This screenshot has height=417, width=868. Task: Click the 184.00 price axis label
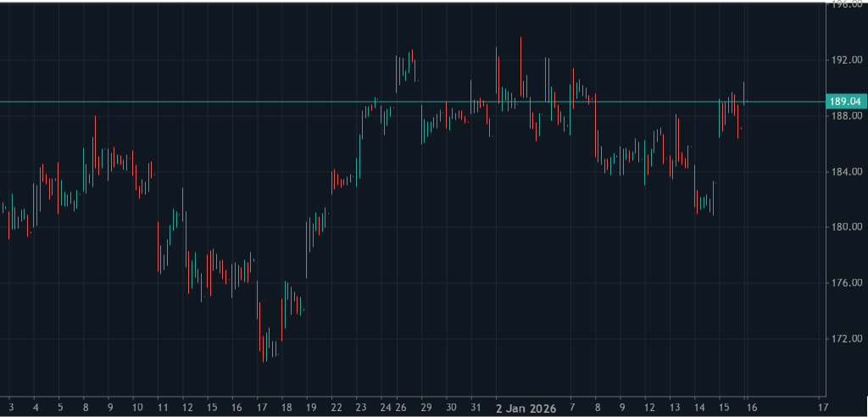[x=845, y=172]
